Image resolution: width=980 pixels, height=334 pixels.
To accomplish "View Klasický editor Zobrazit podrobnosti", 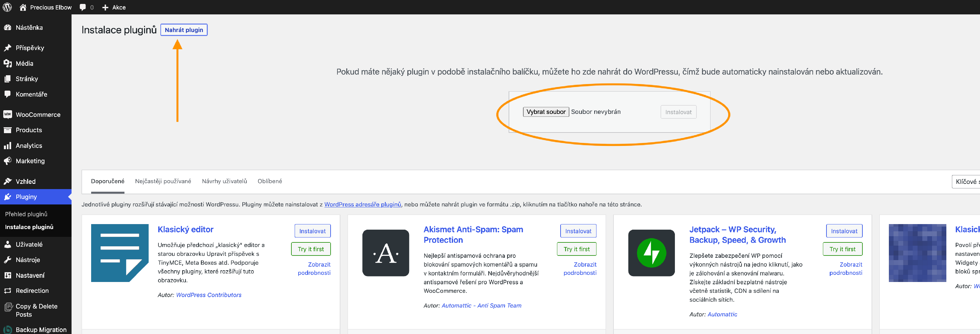I will coord(314,269).
